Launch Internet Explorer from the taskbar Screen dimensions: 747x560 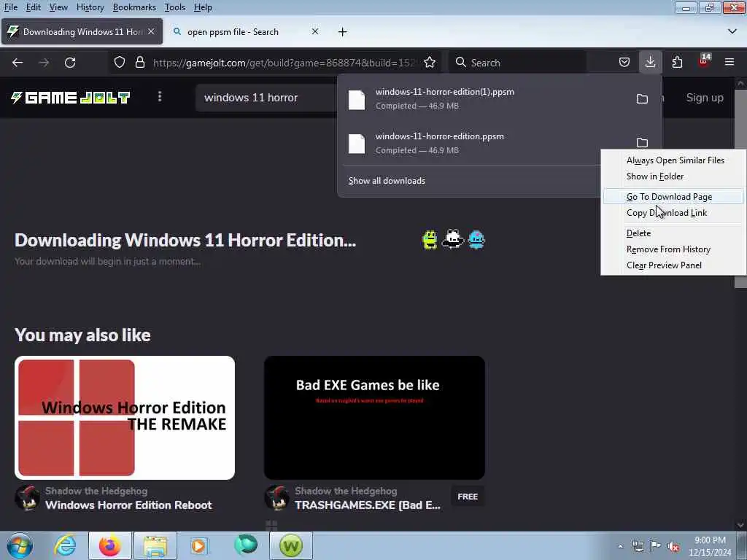[65, 545]
